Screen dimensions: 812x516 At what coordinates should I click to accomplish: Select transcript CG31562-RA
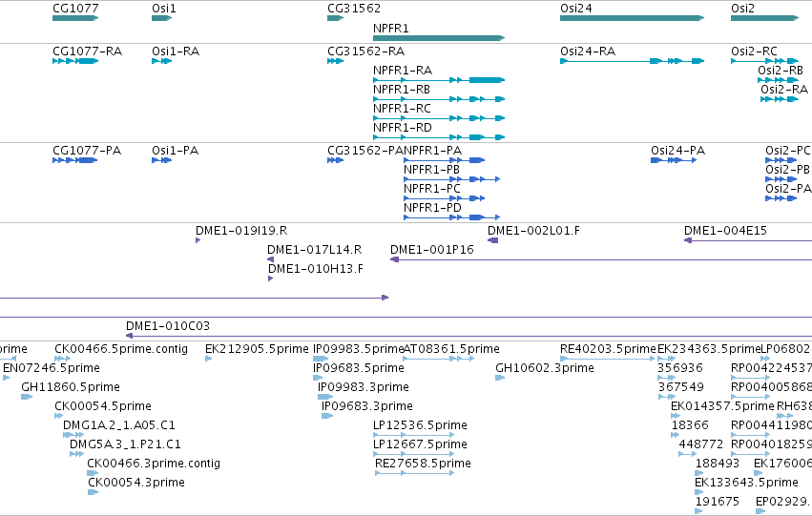pos(335,61)
